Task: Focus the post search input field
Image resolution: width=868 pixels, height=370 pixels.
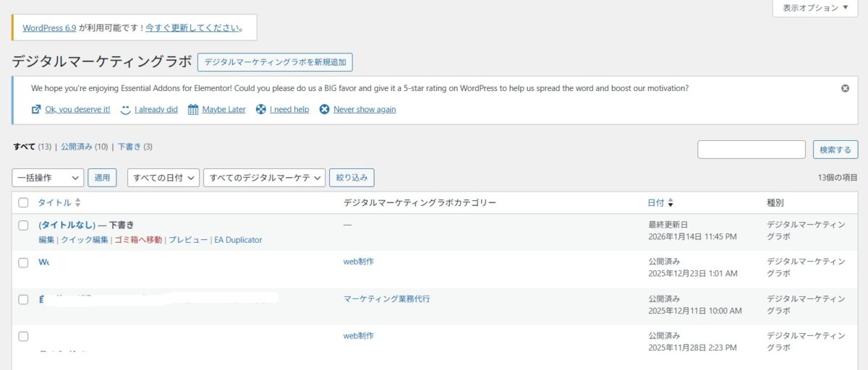Action: coord(751,150)
